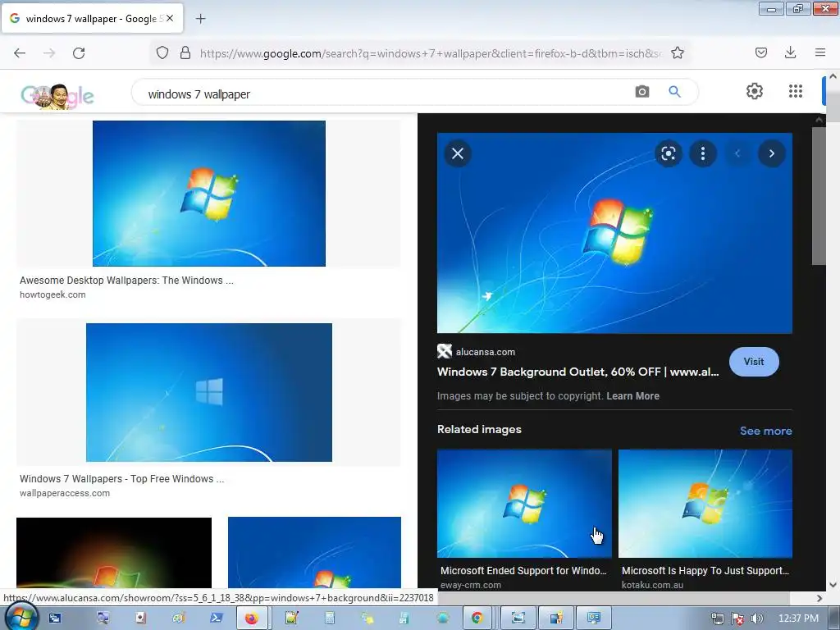This screenshot has width=840, height=630.
Task: Open the Google apps grid
Action: (x=796, y=91)
